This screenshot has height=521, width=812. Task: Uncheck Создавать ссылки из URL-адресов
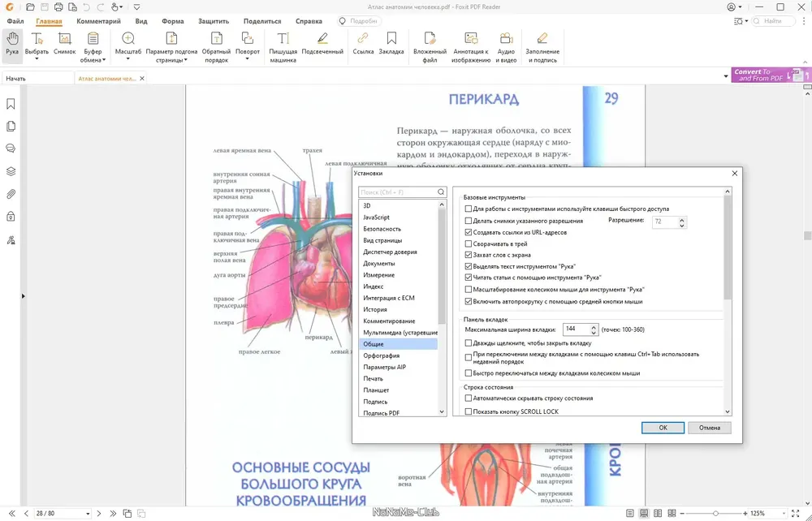coord(469,232)
